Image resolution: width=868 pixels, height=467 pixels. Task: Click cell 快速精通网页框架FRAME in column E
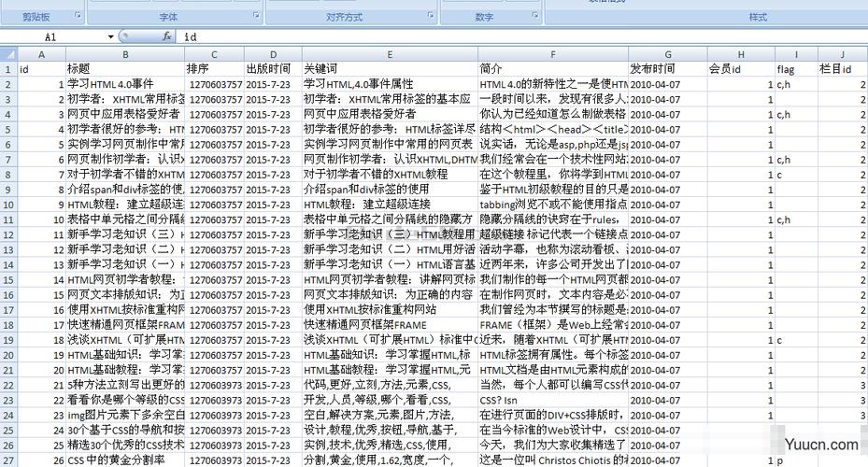tap(390, 325)
